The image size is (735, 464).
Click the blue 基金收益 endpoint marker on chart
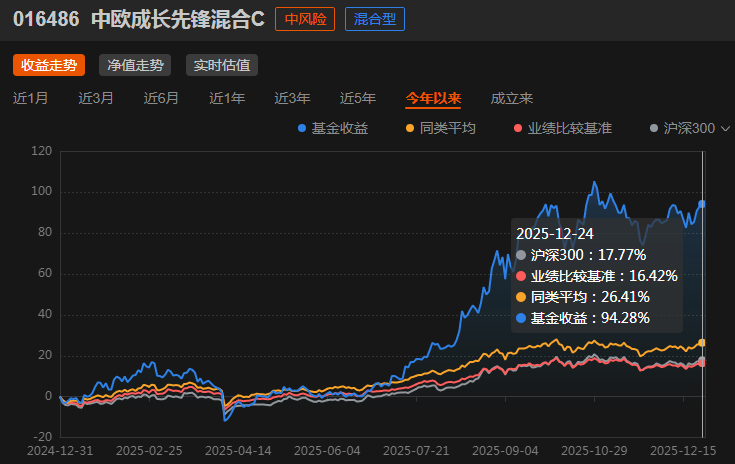pos(702,204)
